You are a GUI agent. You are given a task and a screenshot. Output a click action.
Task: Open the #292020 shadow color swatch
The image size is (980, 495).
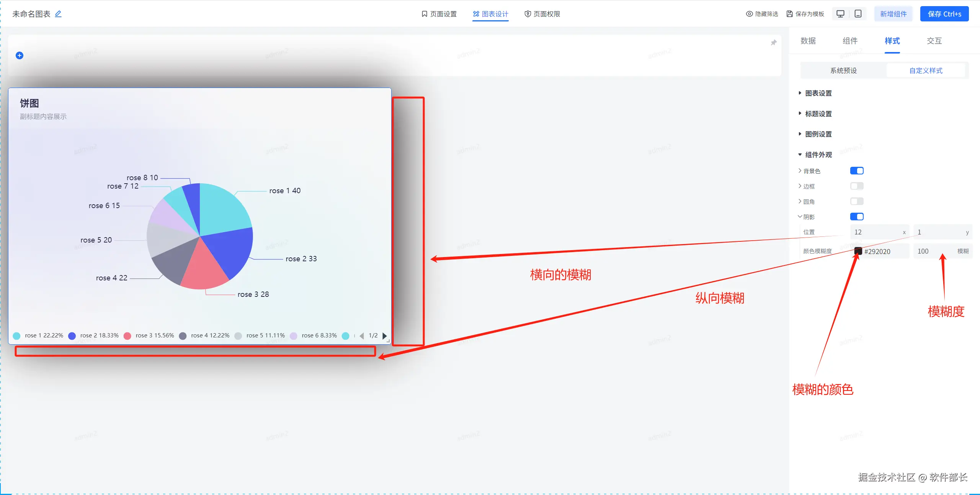pos(858,251)
